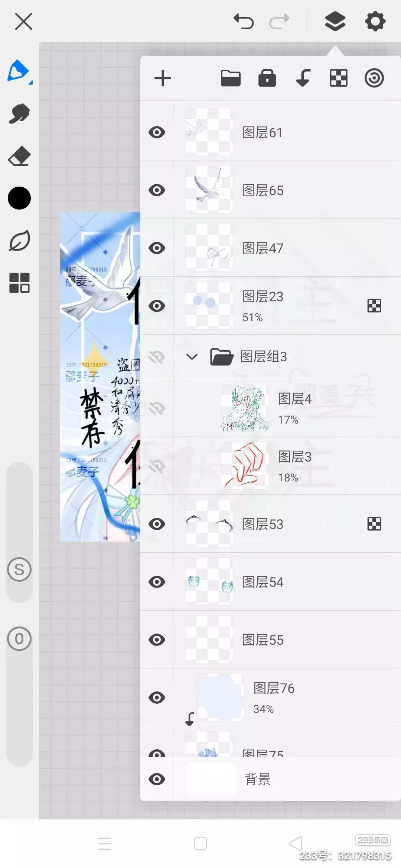Show the hidden 图层组3 group
Viewport: 401px width, 868px height.
(x=157, y=357)
